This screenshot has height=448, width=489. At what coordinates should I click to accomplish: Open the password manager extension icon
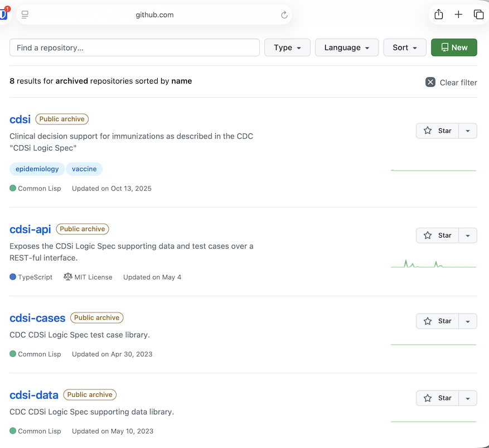pos(4,14)
